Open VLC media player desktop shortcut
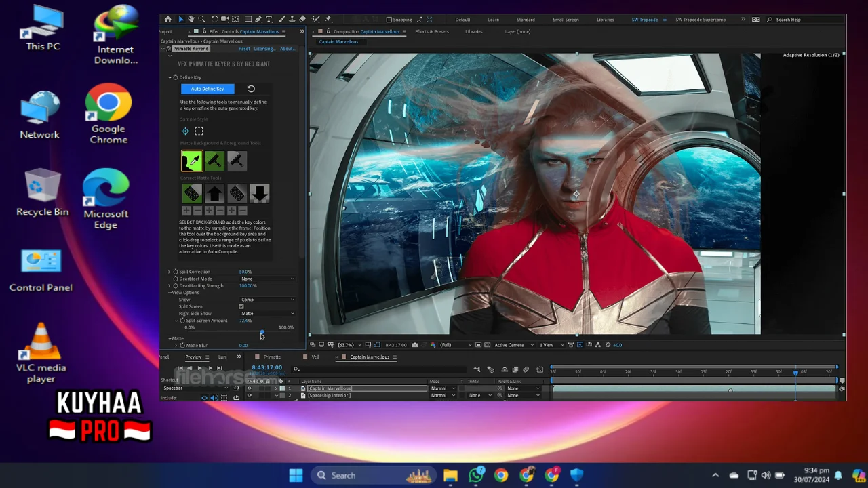The width and height of the screenshot is (868, 488). pyautogui.click(x=41, y=353)
